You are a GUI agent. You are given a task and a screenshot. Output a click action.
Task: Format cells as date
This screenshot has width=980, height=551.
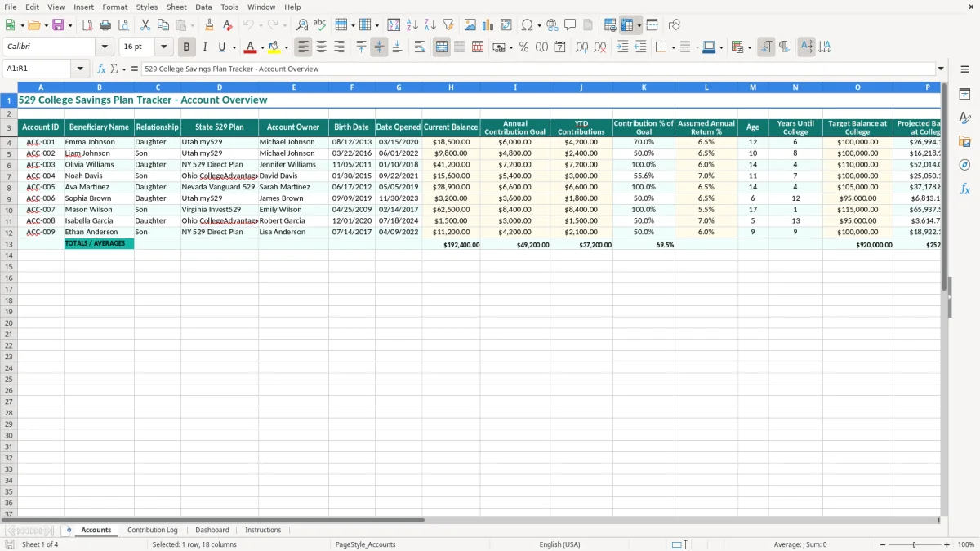(x=559, y=47)
